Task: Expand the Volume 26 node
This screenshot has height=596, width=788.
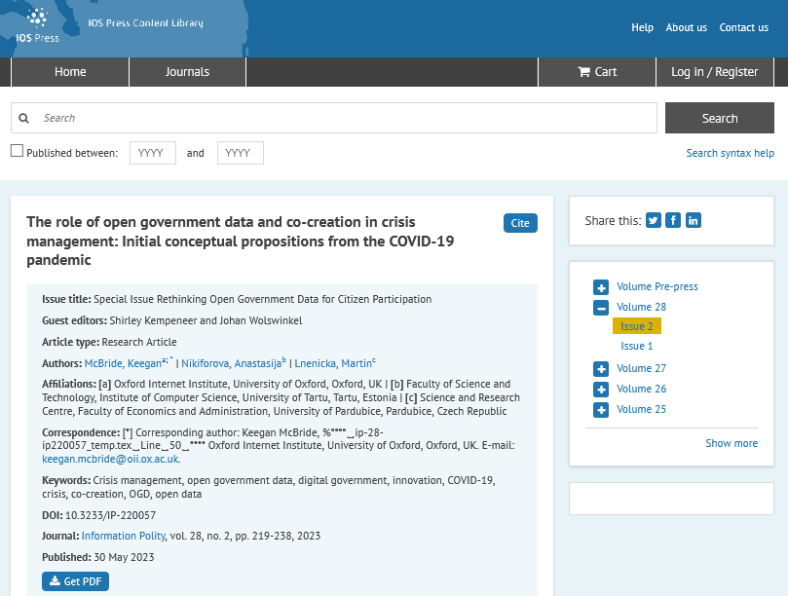Action: pyautogui.click(x=601, y=389)
